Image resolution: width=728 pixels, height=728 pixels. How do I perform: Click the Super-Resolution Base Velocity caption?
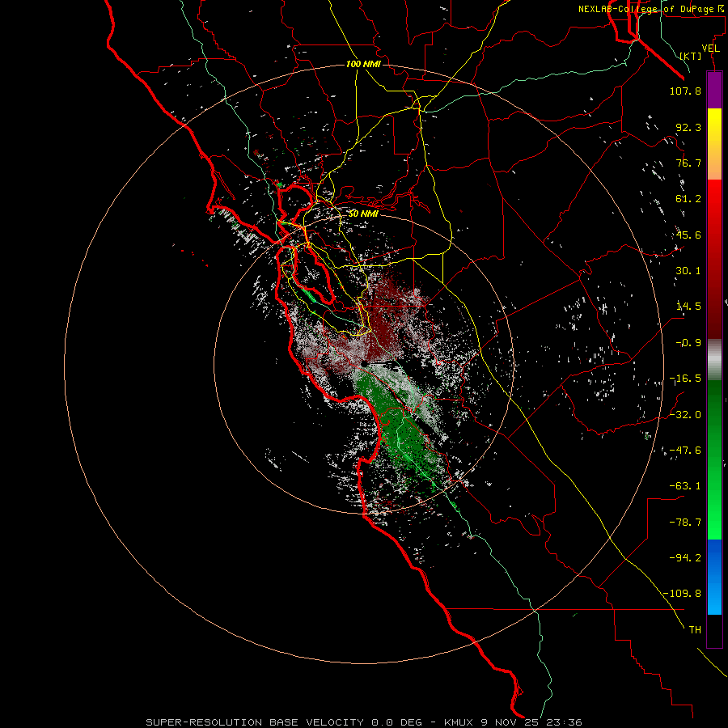pos(363,722)
